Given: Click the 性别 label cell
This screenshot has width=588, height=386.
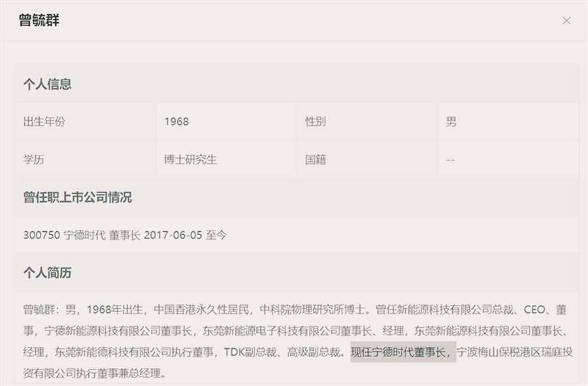Looking at the screenshot, I should click(367, 121).
